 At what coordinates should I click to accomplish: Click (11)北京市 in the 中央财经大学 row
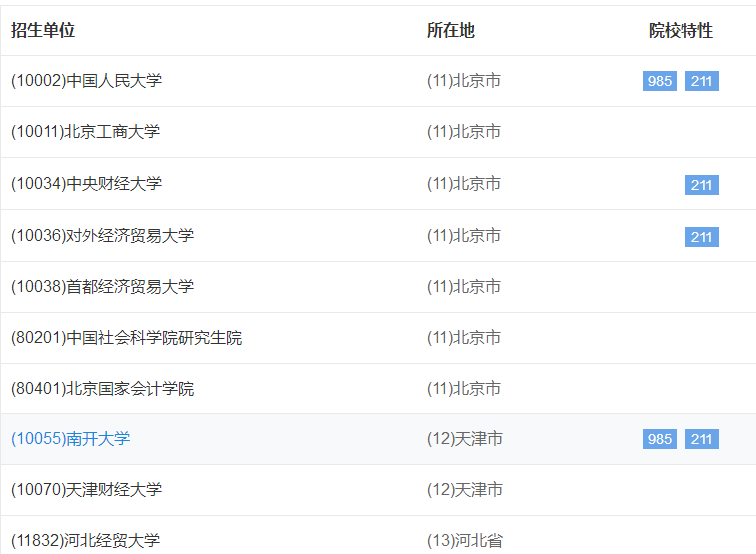tap(464, 183)
